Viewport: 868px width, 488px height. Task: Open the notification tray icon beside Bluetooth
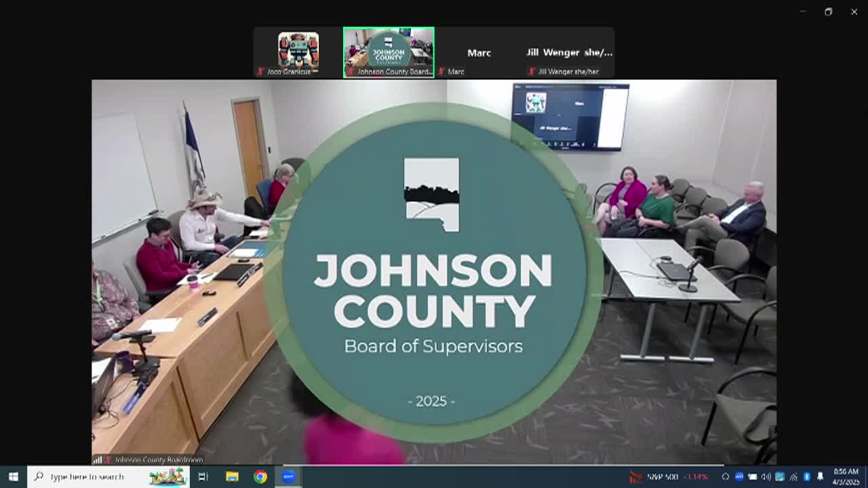click(x=820, y=476)
